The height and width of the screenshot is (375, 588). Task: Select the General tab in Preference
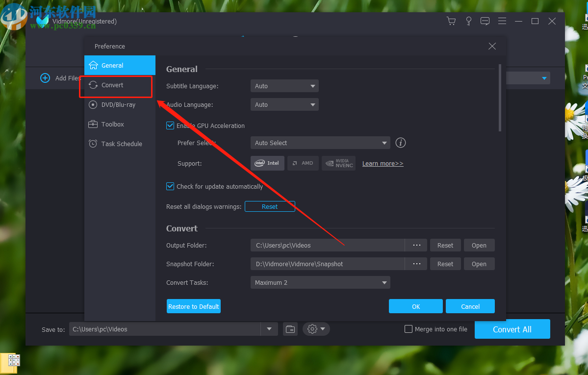(120, 65)
